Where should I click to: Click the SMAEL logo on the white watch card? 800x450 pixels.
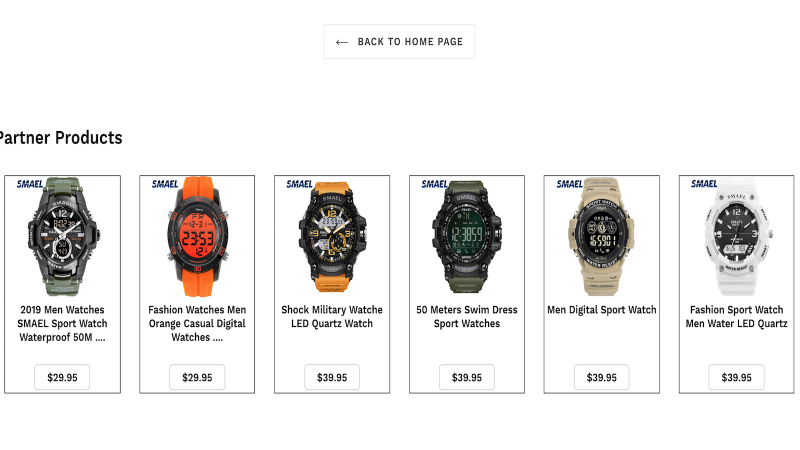tap(704, 184)
